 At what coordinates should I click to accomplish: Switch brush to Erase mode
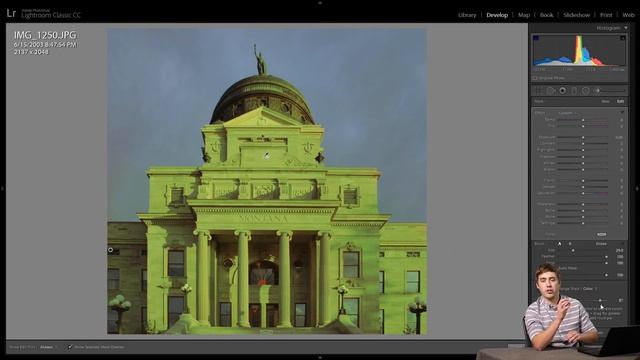601,244
